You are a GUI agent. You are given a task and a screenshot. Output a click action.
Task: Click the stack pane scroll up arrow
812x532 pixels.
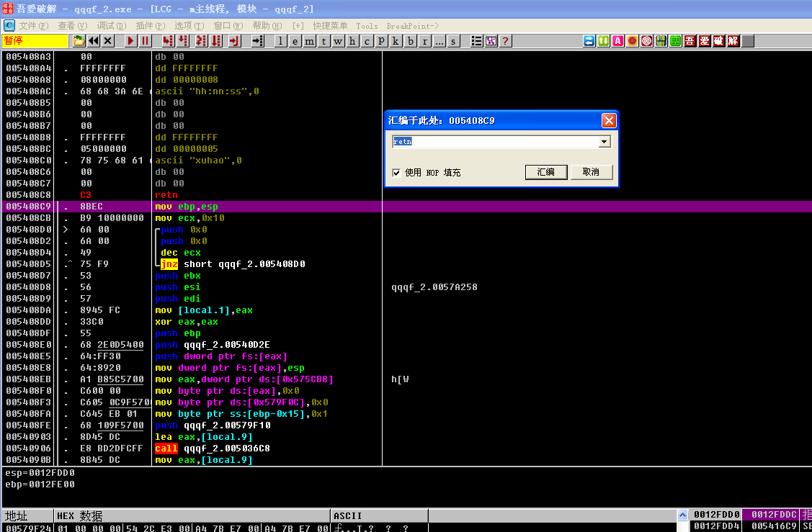(682, 515)
